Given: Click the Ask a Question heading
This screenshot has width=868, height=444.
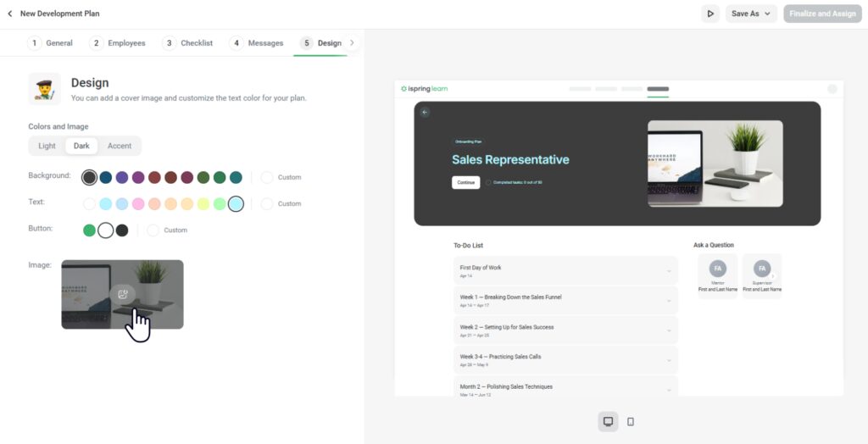Looking at the screenshot, I should tap(714, 245).
